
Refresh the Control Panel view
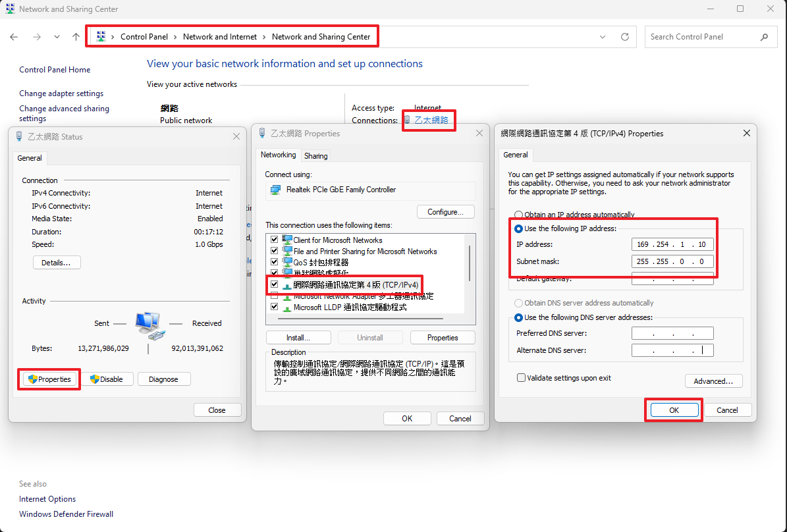pos(625,37)
